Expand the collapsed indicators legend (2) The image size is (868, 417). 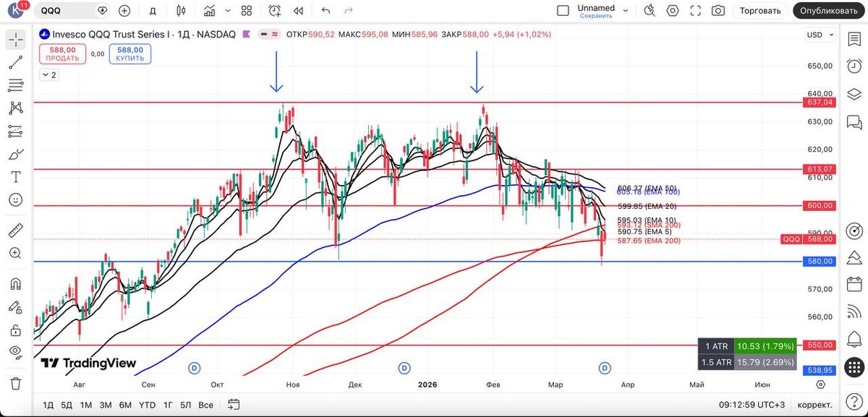(x=49, y=74)
